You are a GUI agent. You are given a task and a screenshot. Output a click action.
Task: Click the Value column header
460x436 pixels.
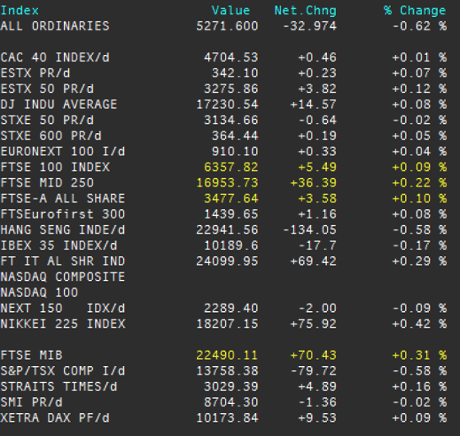(x=231, y=10)
